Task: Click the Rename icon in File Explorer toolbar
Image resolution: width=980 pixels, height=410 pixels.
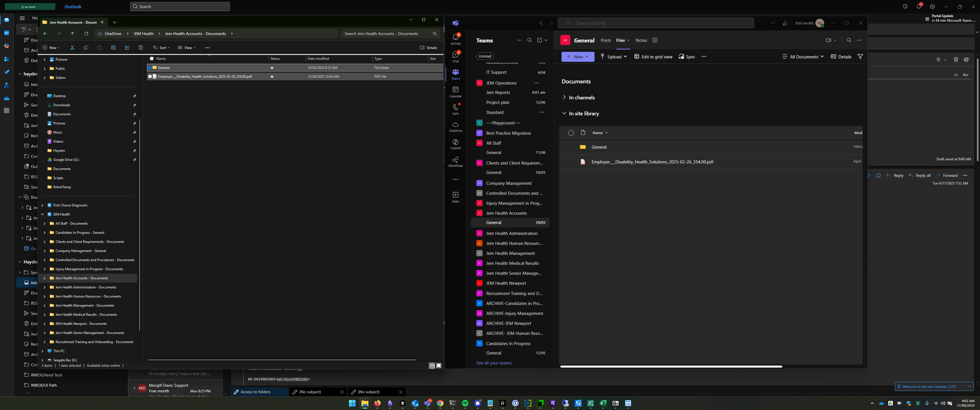Action: (x=113, y=48)
